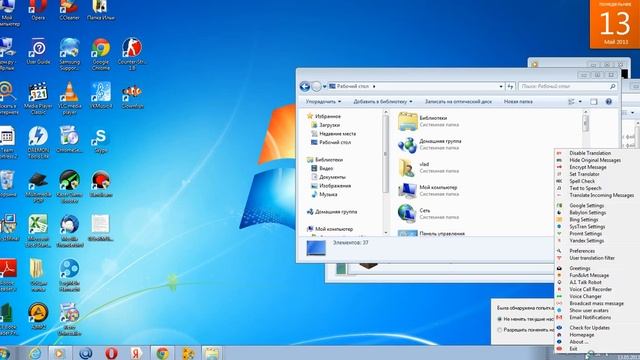640x360 pixels.
Task: Click Explorer's Forward navigation arrow
Action: 316,87
